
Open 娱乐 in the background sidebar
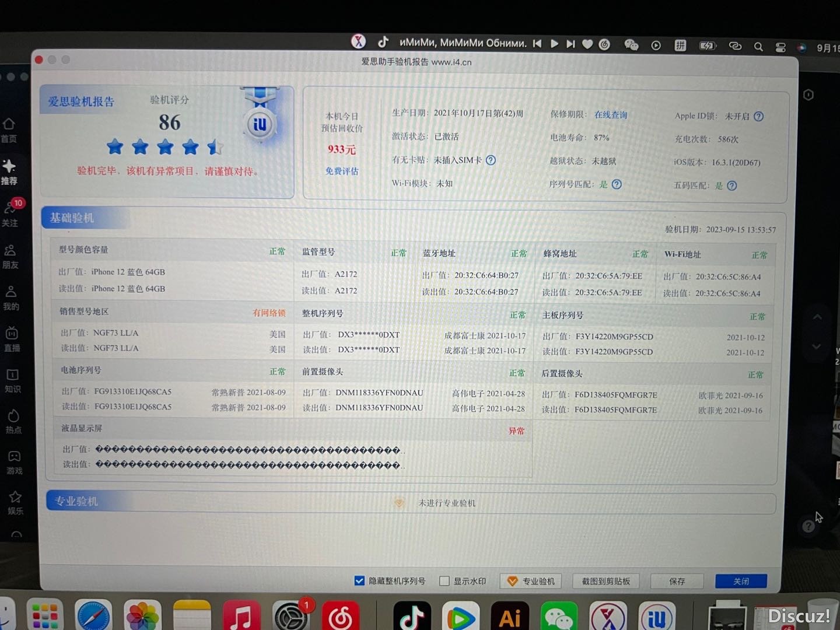tap(15, 503)
